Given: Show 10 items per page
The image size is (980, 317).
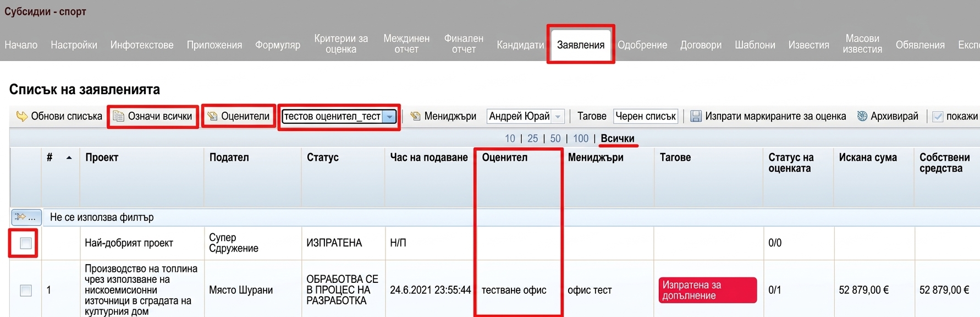Looking at the screenshot, I should [510, 139].
